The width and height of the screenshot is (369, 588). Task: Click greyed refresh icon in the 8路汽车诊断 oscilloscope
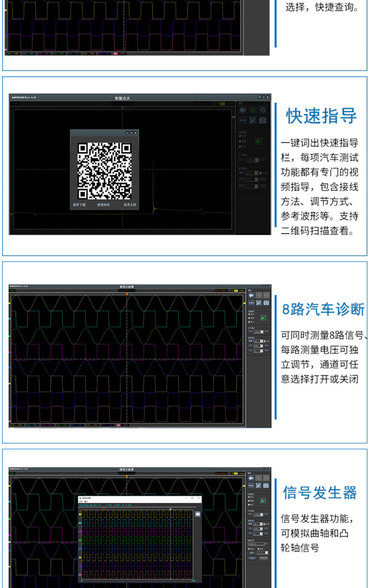[x=266, y=295]
